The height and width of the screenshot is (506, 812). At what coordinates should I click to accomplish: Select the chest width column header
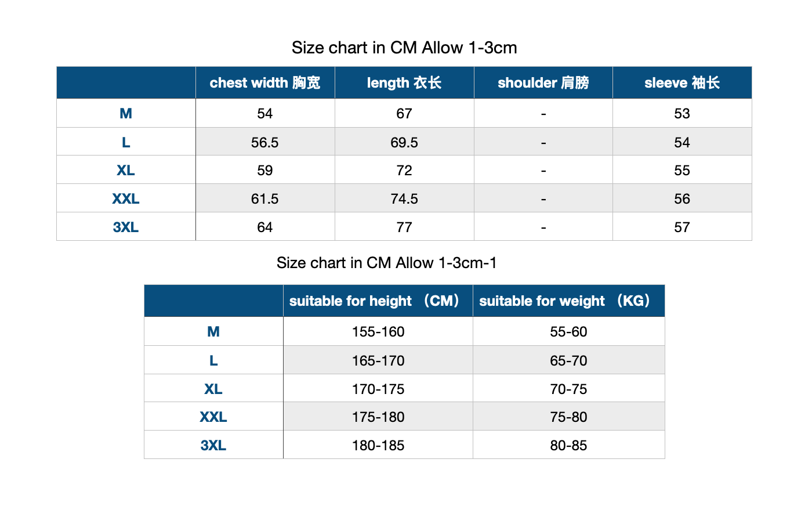265,82
